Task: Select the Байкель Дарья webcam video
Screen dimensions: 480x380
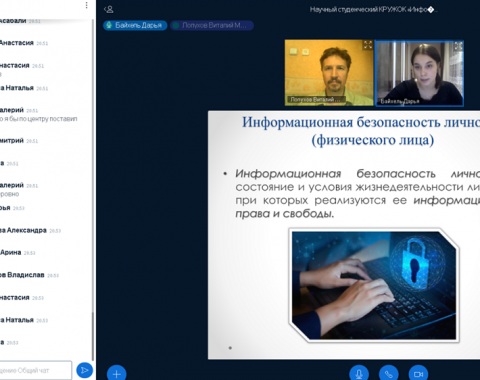Action: click(420, 73)
